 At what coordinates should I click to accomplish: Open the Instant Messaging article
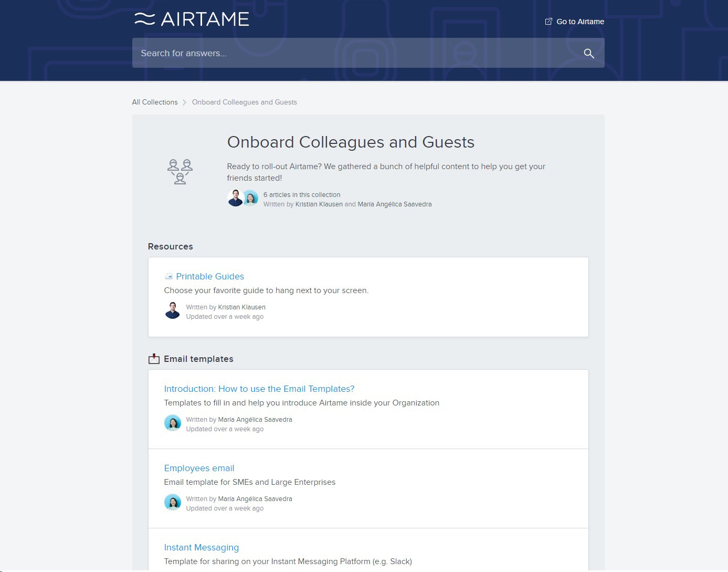[202, 547]
